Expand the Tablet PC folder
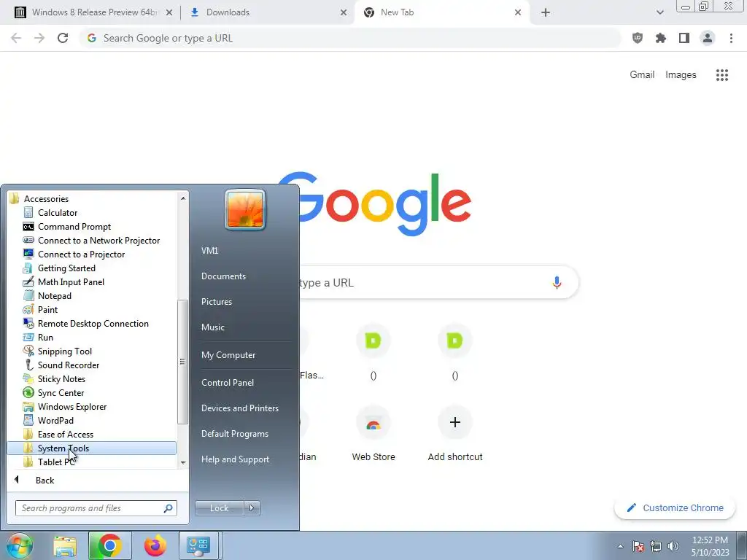This screenshot has height=560, width=747. point(55,462)
